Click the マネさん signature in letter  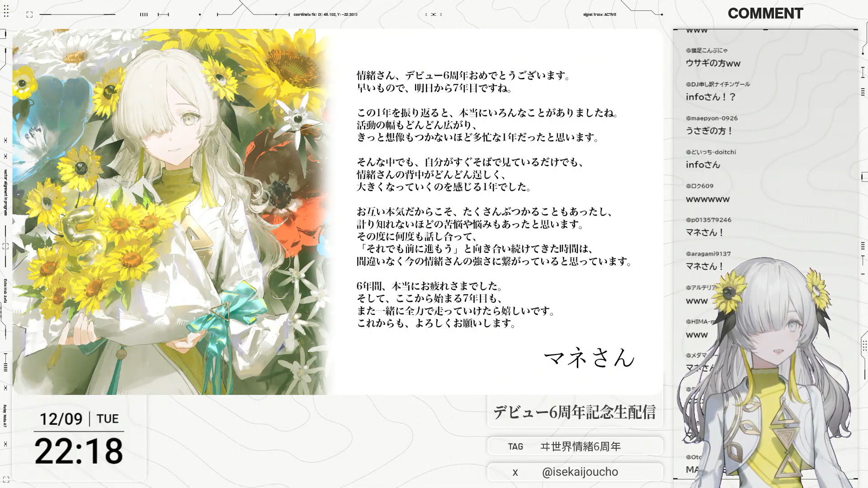[x=589, y=357]
